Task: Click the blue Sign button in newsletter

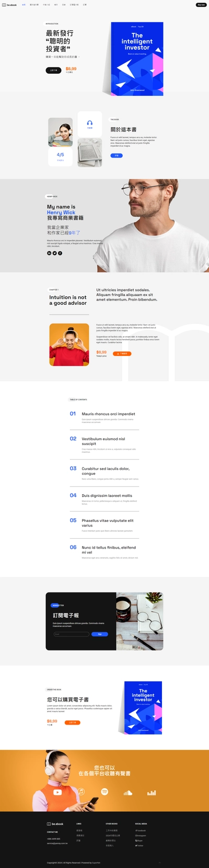Action: pos(100,634)
